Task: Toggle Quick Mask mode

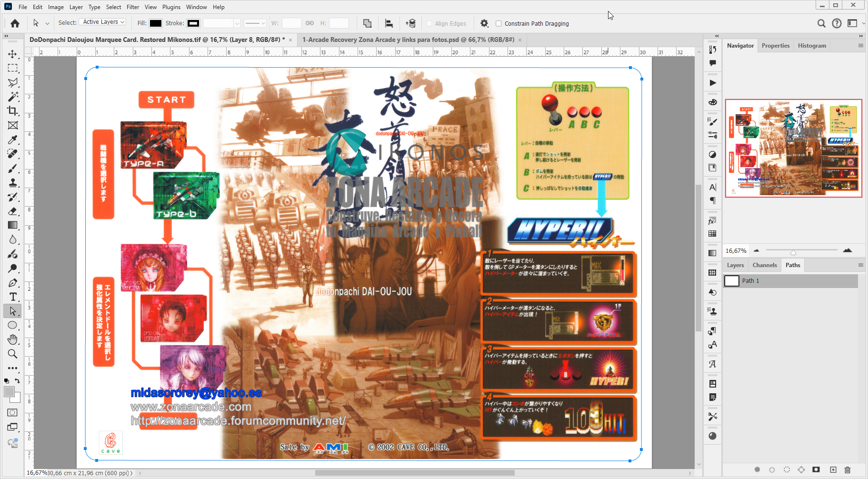Action: (x=13, y=412)
